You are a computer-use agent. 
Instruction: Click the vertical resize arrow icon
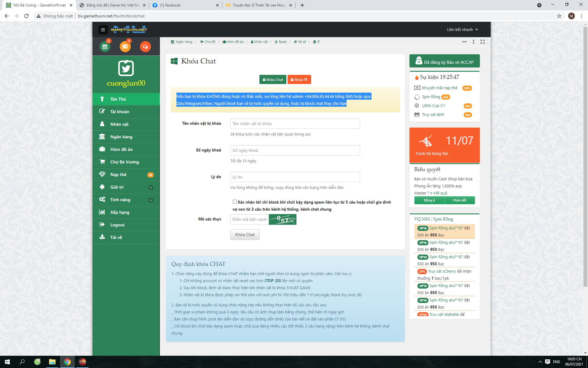pos(473,42)
